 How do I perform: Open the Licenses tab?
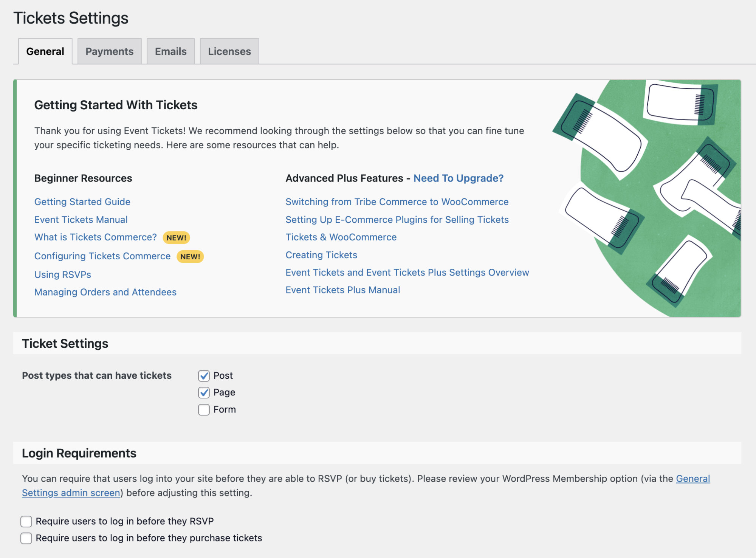tap(229, 51)
